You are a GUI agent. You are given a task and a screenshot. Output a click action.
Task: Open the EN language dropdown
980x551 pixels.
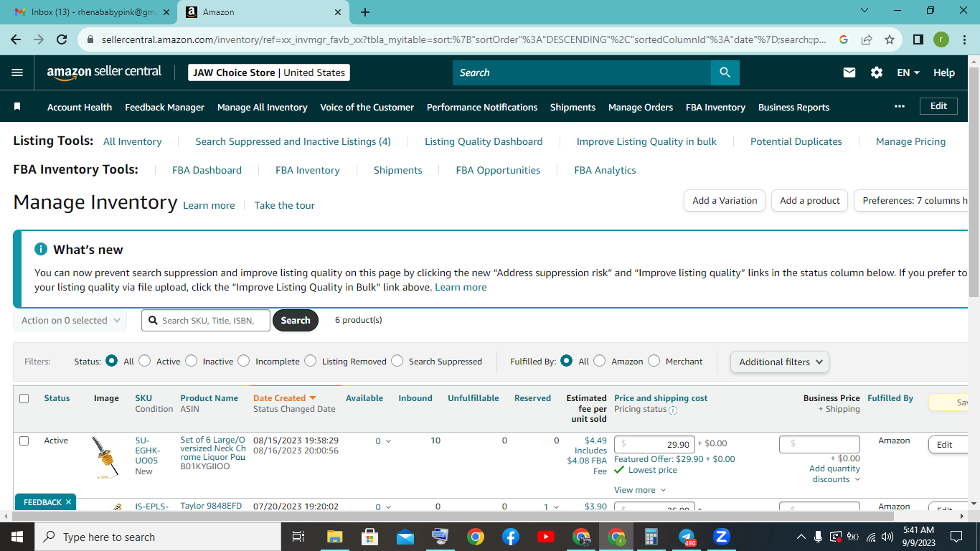click(x=908, y=72)
